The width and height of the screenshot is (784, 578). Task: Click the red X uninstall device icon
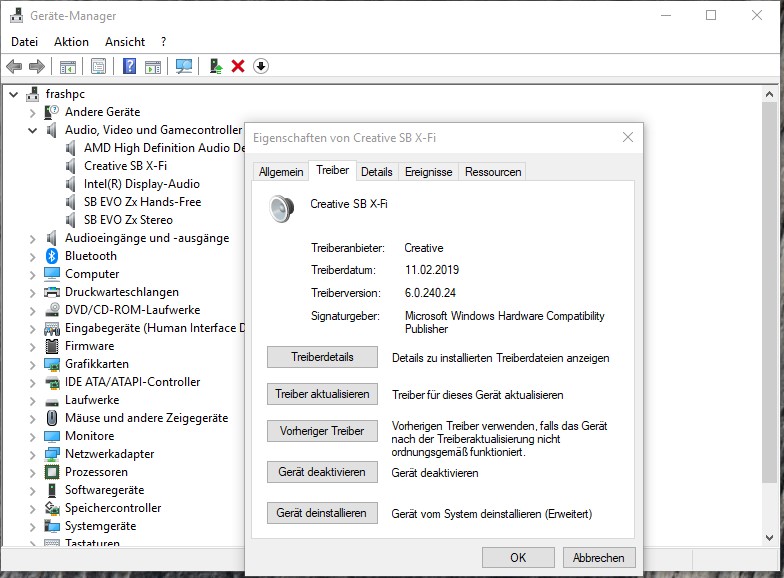point(238,66)
